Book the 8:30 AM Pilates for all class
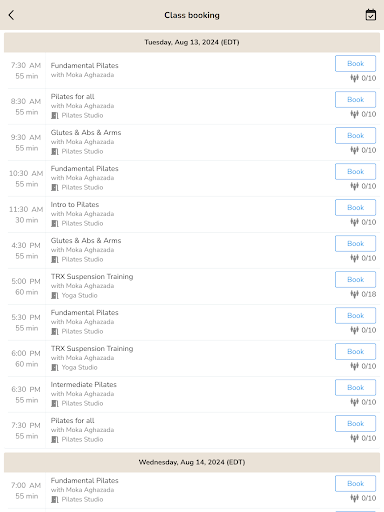The image size is (384, 512). point(355,100)
